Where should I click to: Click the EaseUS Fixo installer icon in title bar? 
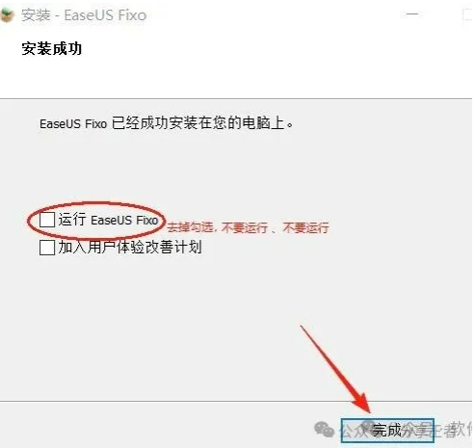(7, 15)
